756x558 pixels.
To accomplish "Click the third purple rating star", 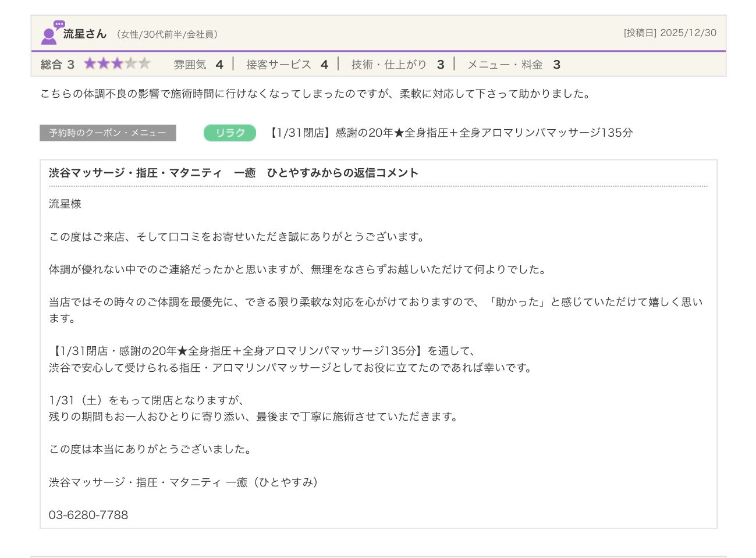I will coord(117,63).
